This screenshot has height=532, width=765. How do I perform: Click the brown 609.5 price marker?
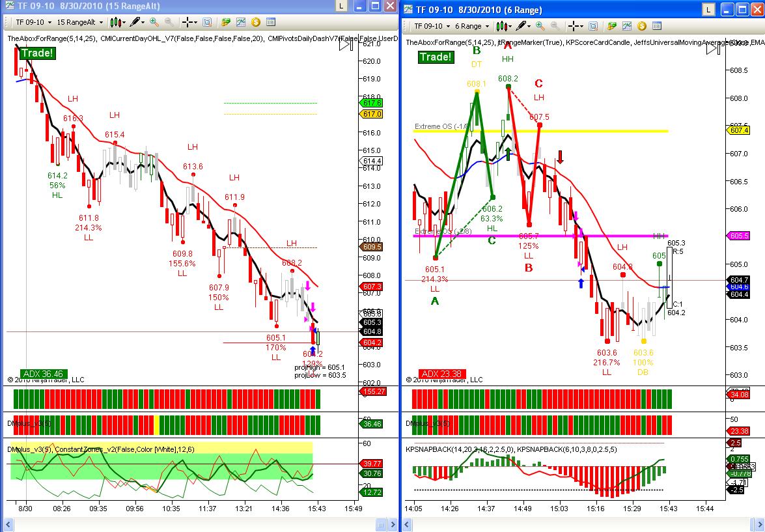pyautogui.click(x=371, y=247)
